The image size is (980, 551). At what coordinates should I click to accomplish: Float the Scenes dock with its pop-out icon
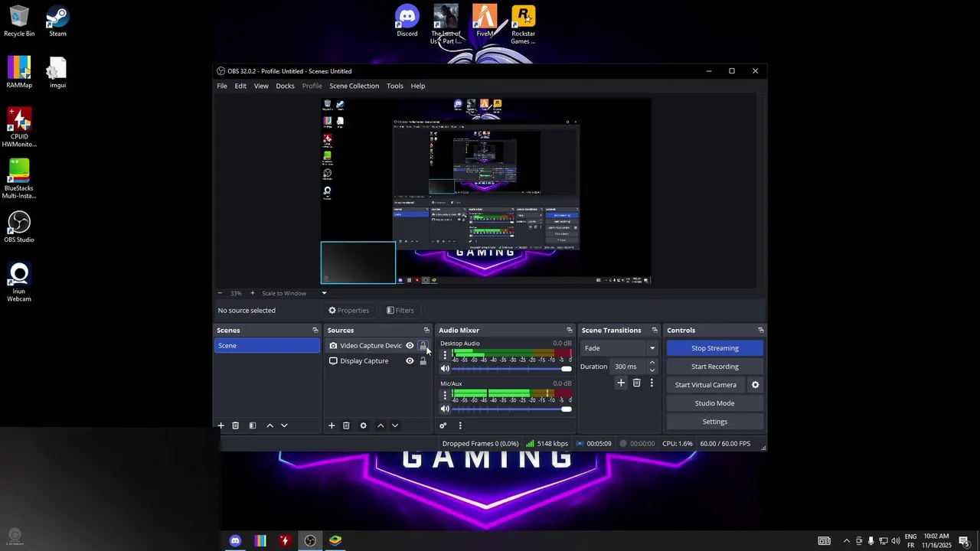(315, 331)
